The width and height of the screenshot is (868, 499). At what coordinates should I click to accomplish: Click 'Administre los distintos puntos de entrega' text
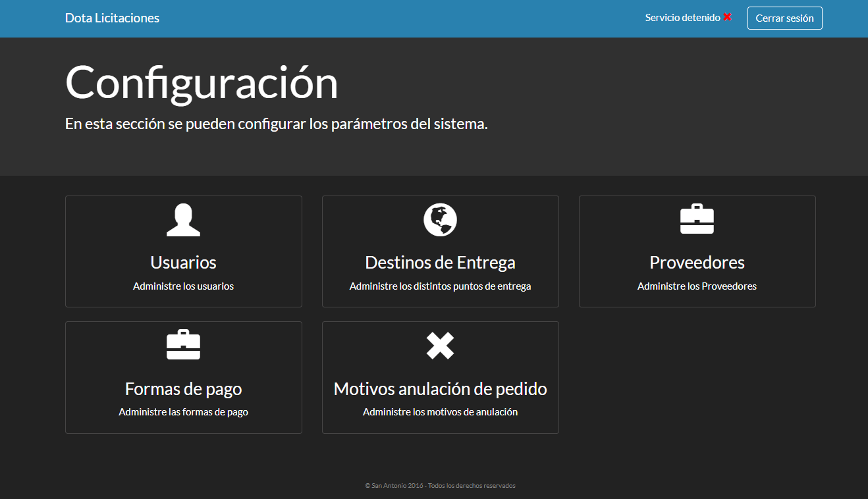[x=440, y=286]
